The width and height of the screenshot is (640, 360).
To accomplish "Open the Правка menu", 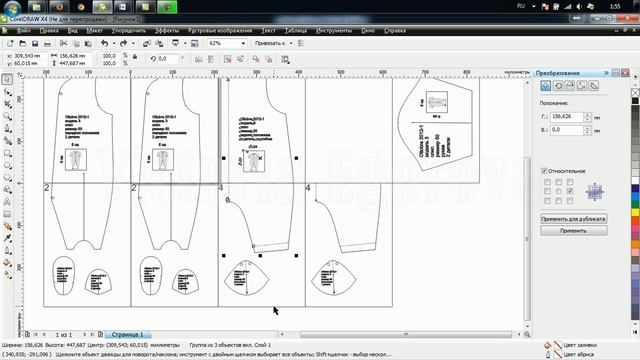I will click(49, 31).
